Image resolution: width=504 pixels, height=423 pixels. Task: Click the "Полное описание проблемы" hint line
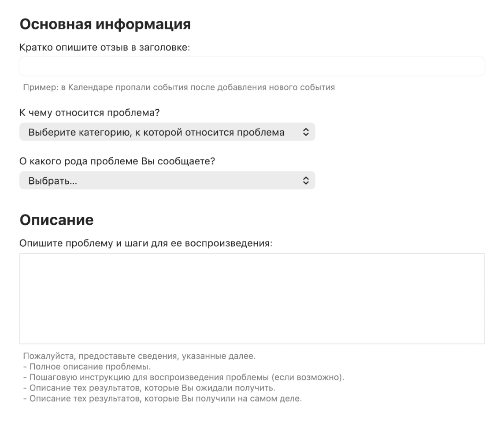pos(86,367)
